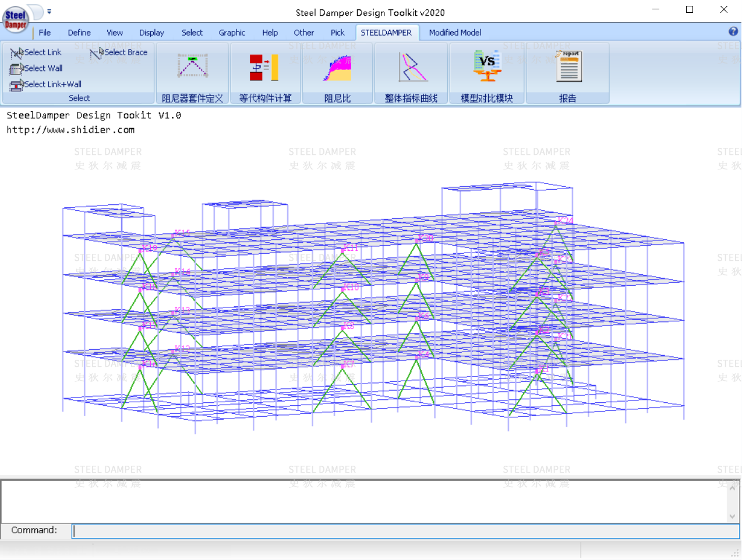The height and width of the screenshot is (560, 742).
Task: Open 模型对比模块 model comparison module
Action: pyautogui.click(x=487, y=73)
